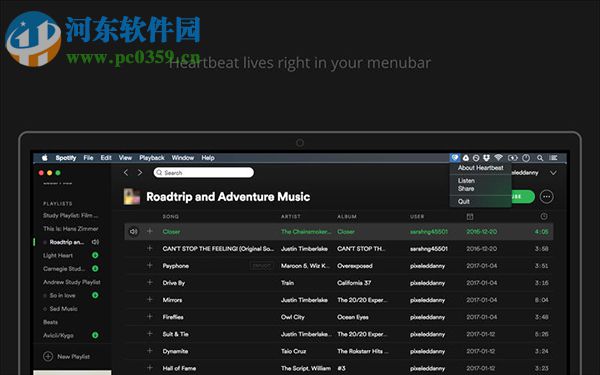
Task: Click the speaker icon on Closer row
Action: point(133,232)
